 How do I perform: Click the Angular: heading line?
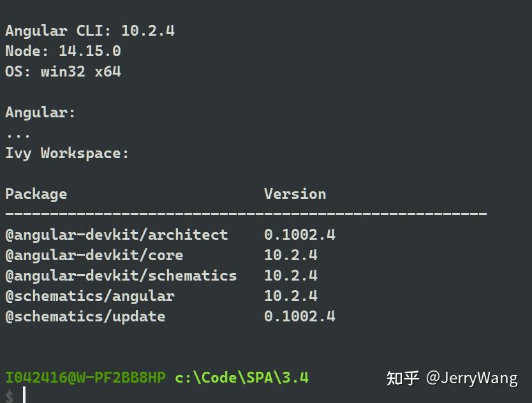click(x=40, y=113)
